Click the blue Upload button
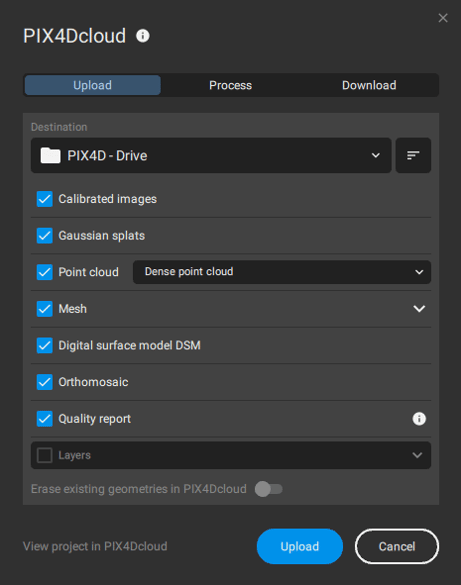Screen dimensions: 461x585 click(300, 546)
